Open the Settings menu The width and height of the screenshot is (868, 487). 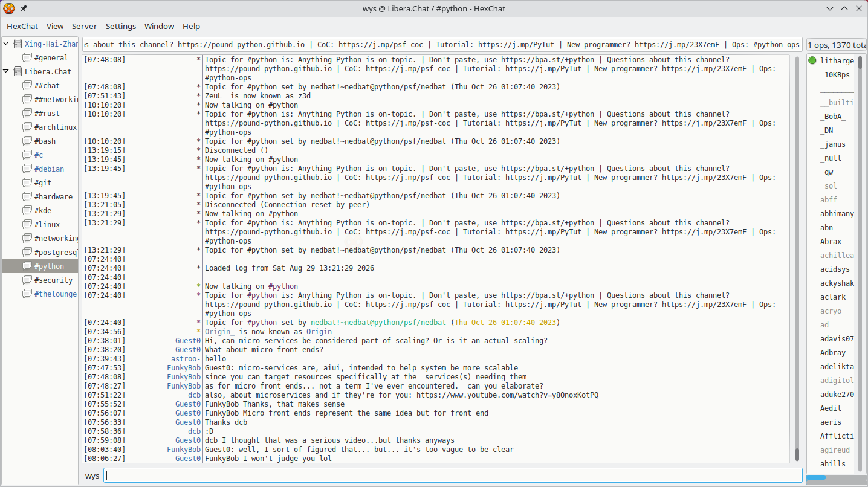tap(121, 26)
